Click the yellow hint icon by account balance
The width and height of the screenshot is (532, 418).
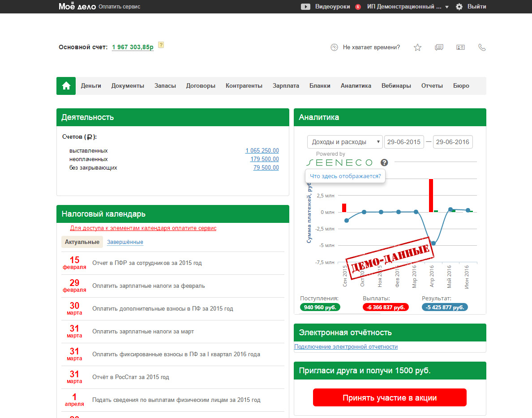pos(161,45)
